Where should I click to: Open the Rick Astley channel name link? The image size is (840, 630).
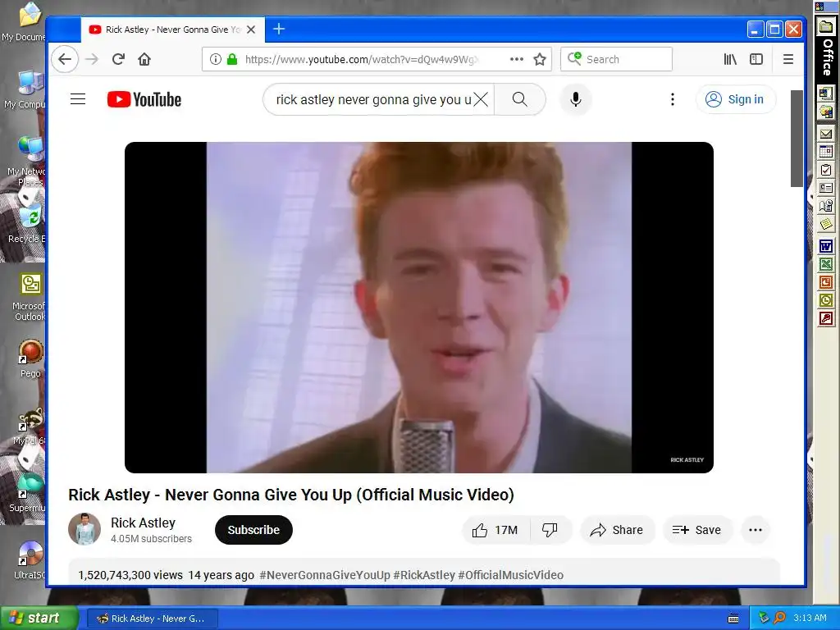(x=143, y=523)
